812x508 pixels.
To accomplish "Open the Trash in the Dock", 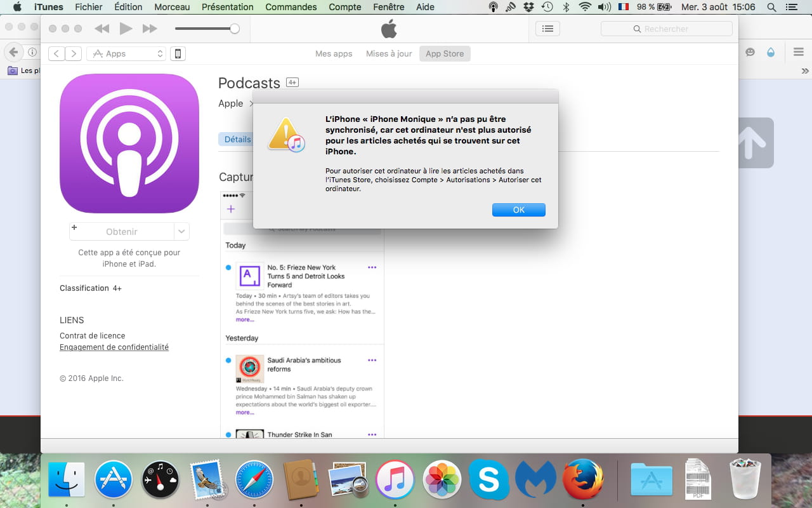I will 745,479.
